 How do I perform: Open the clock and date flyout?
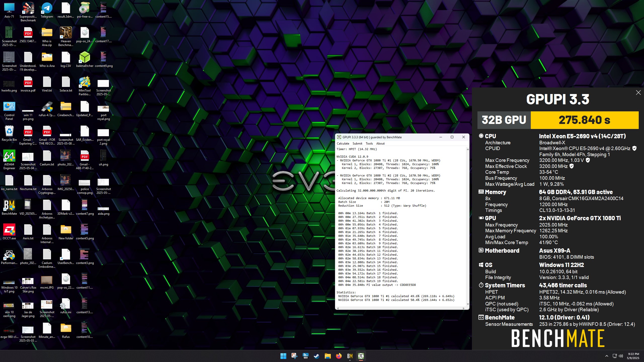point(633,356)
